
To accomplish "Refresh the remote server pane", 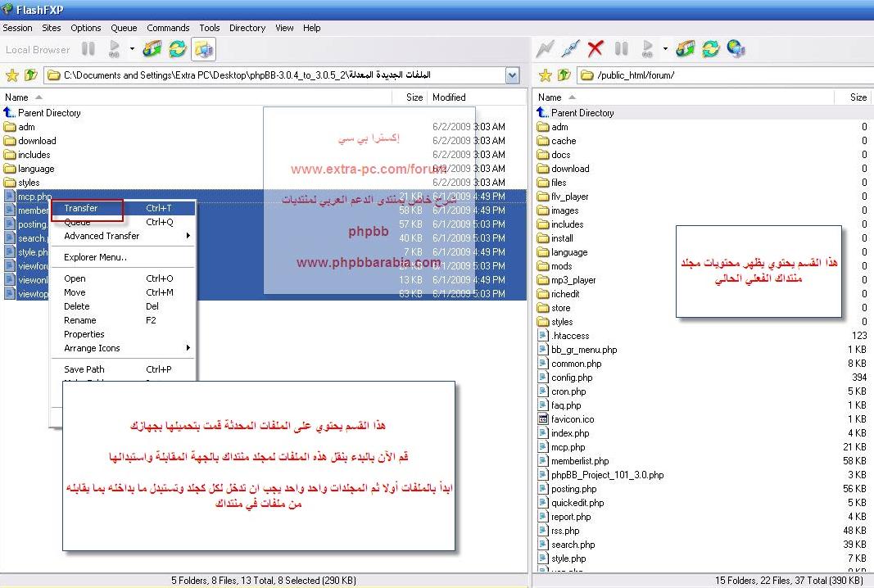I will tap(711, 49).
